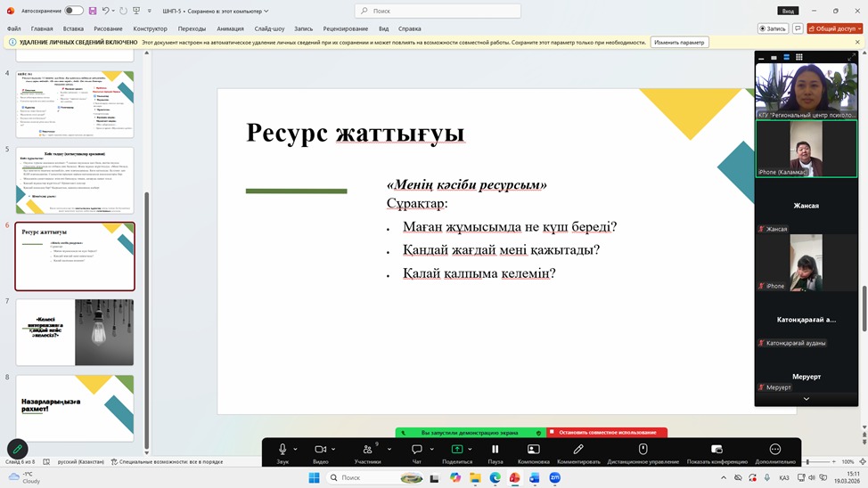Screen dimensions: 868x488
Task: Save the presentation with the floppy disk icon
Action: click(92, 11)
